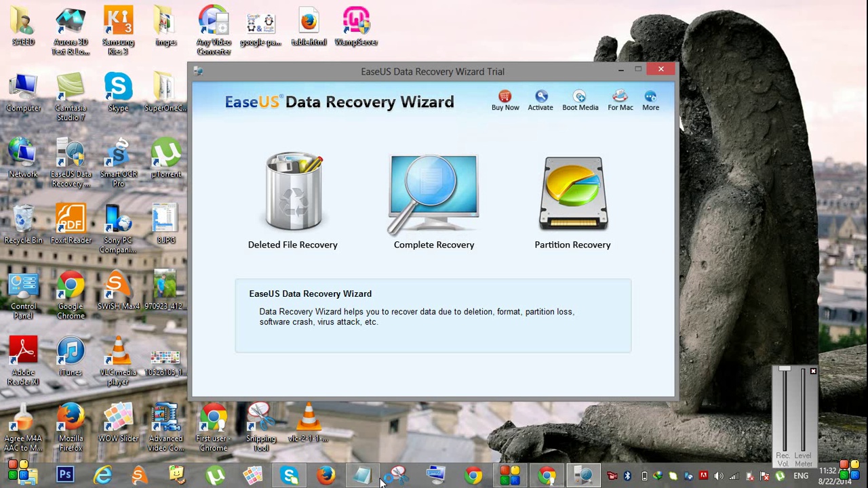Open WampServer desktop shortcut
The width and height of the screenshot is (868, 488).
[x=356, y=27]
